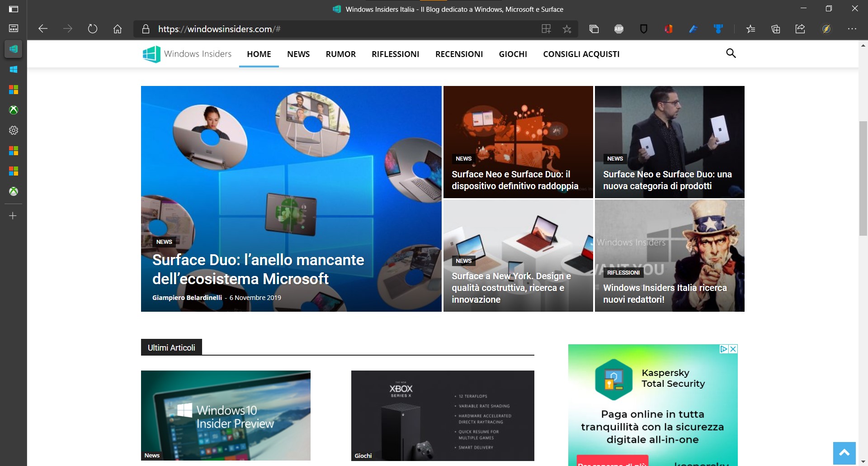The width and height of the screenshot is (868, 466).
Task: Open the Kaspersky Total Security advertisement
Action: (x=653, y=405)
